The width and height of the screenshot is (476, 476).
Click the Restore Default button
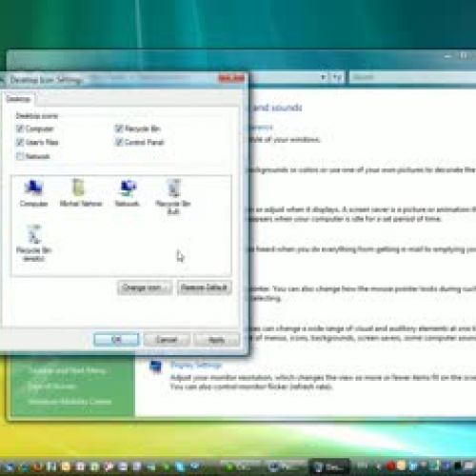coord(204,288)
